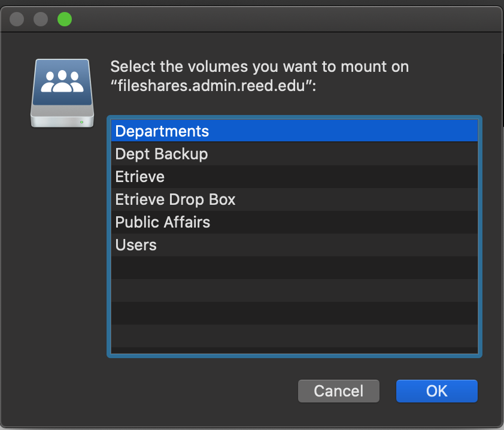Click the green zoom window button

coord(64,19)
